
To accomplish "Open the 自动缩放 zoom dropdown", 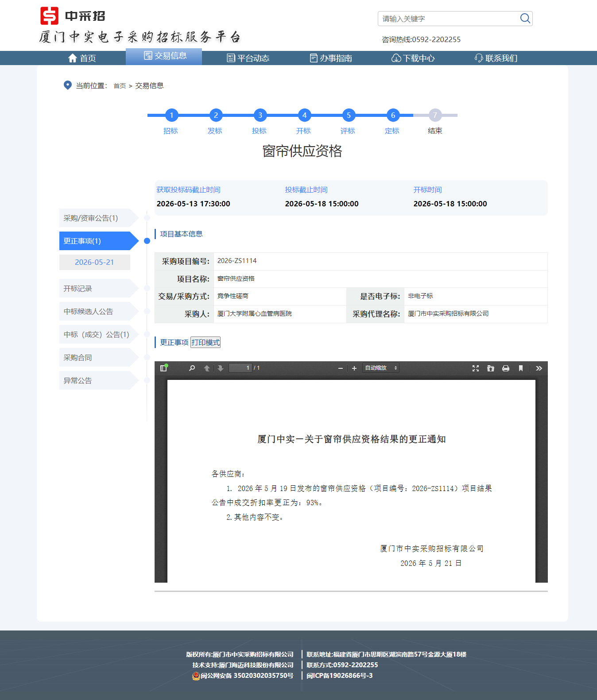I will [381, 368].
